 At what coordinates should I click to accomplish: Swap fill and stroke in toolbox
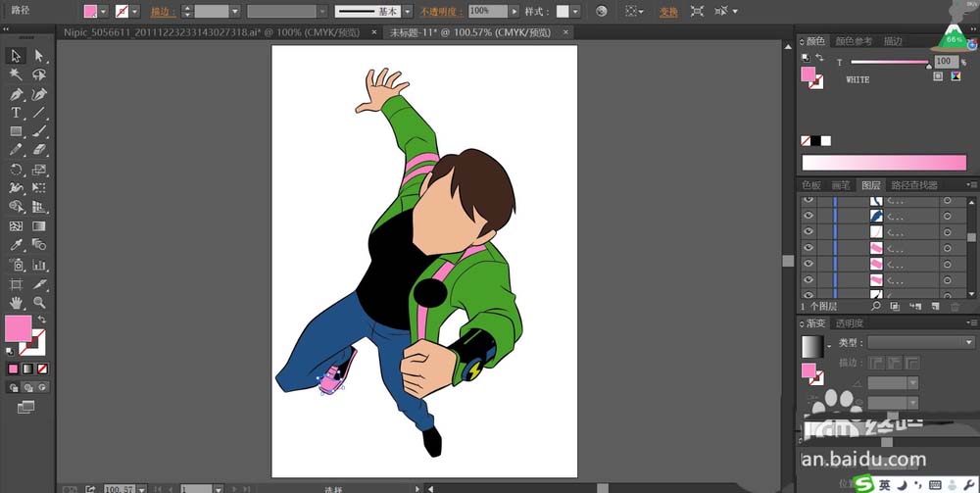click(x=42, y=320)
